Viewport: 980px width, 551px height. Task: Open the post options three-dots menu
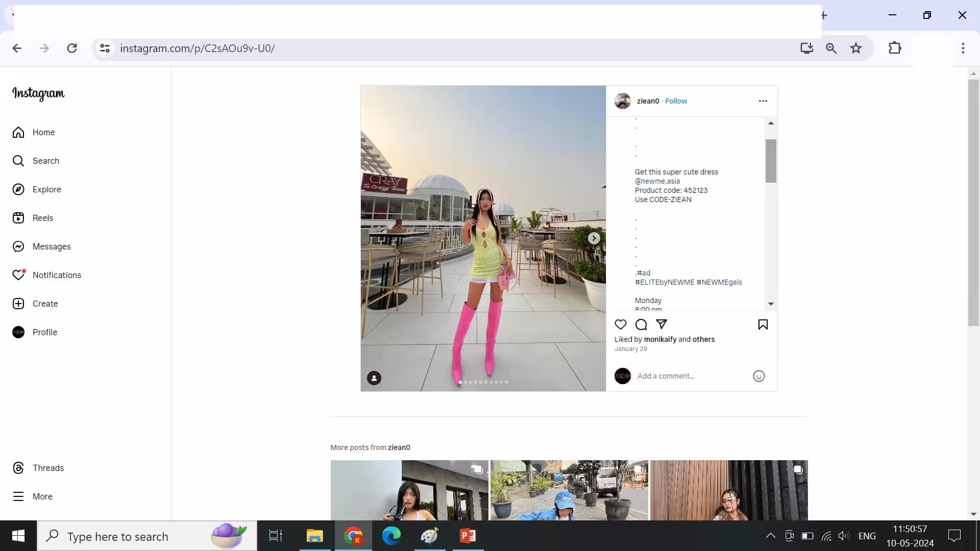(763, 101)
